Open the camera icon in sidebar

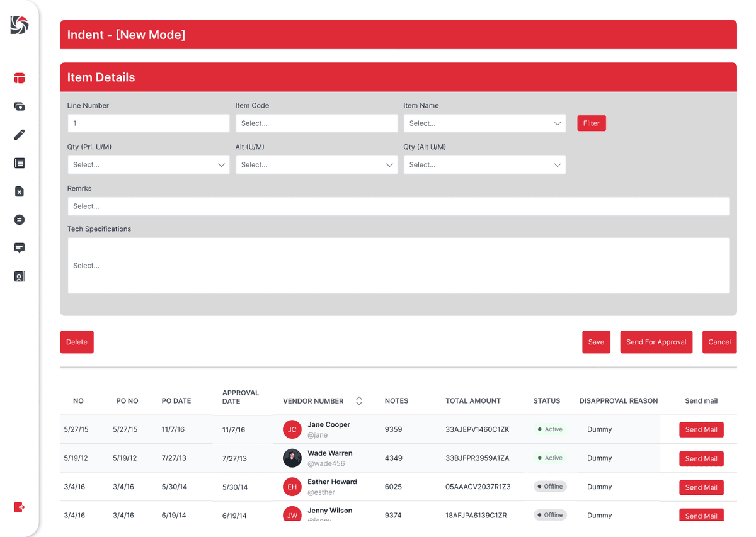tap(20, 106)
